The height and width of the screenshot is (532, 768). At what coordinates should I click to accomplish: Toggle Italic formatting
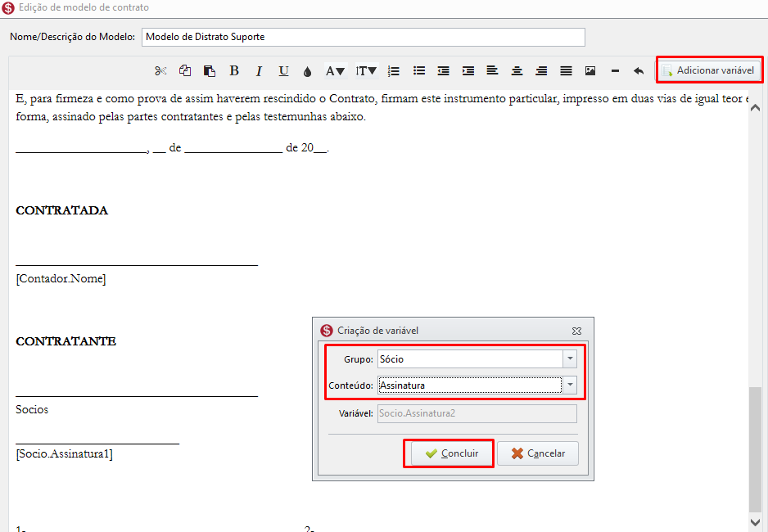pyautogui.click(x=259, y=71)
